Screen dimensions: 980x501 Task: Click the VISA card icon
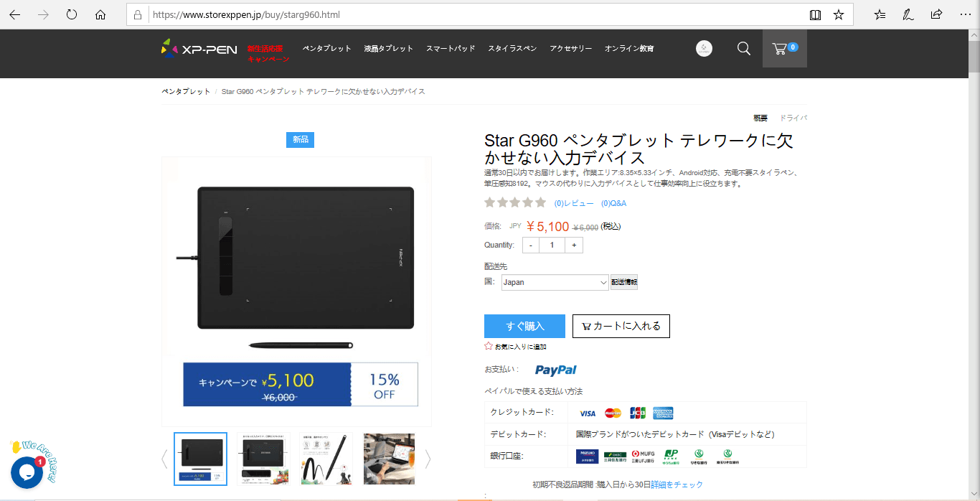coord(588,413)
